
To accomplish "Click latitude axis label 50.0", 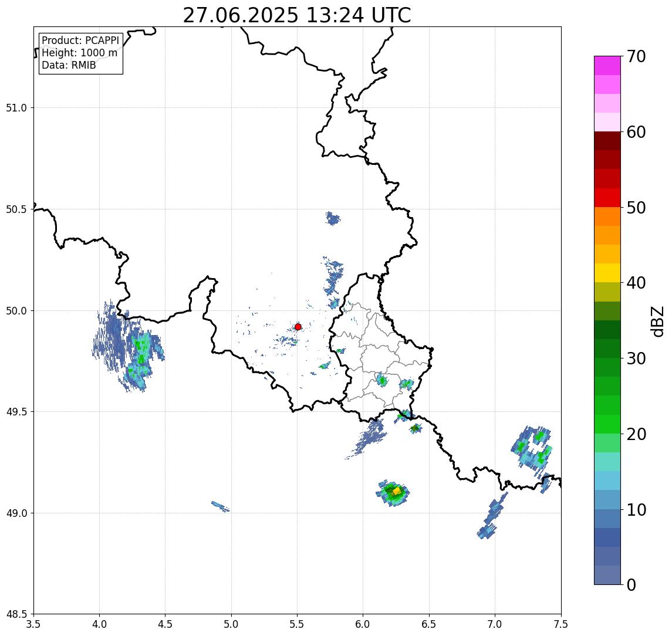I will (x=16, y=311).
